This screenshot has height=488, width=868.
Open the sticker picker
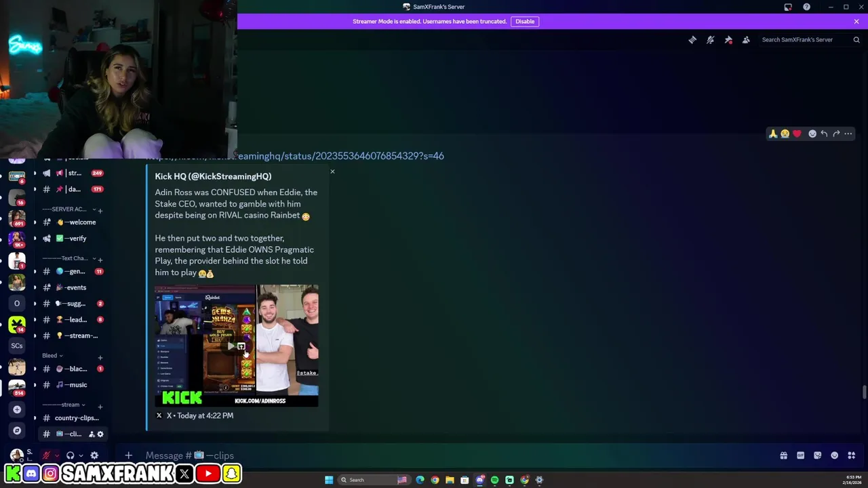[817, 455]
